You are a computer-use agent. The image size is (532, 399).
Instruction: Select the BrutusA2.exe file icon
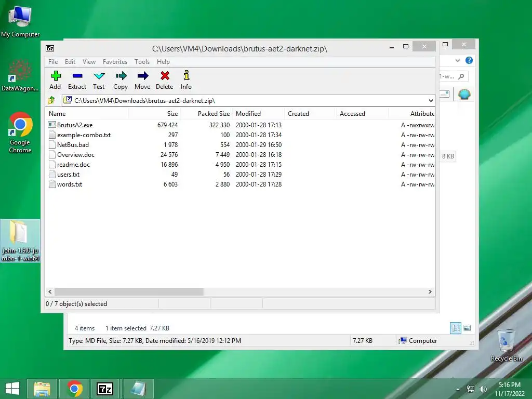[52, 125]
